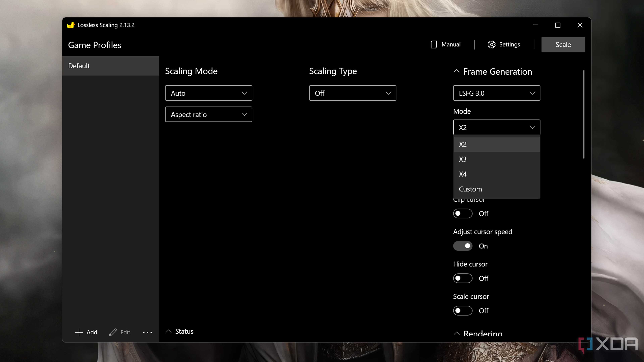Select X2 in the Mode list
This screenshot has height=362, width=644.
[x=496, y=144]
